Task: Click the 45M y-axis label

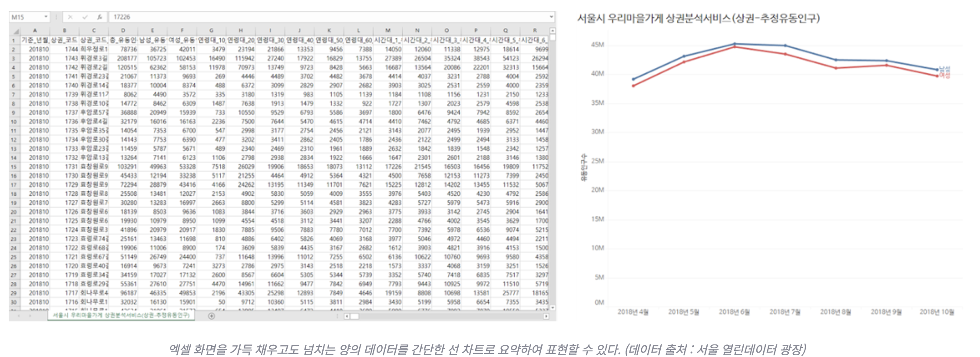Action: pyautogui.click(x=597, y=45)
